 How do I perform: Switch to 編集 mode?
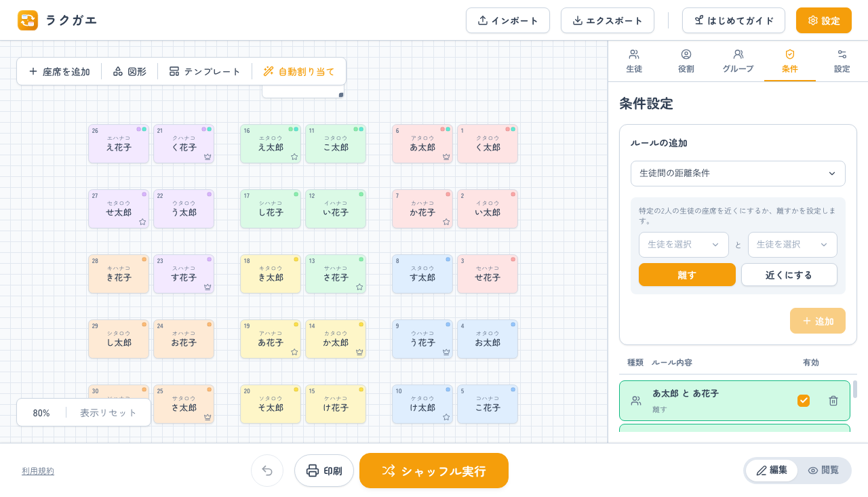(772, 471)
